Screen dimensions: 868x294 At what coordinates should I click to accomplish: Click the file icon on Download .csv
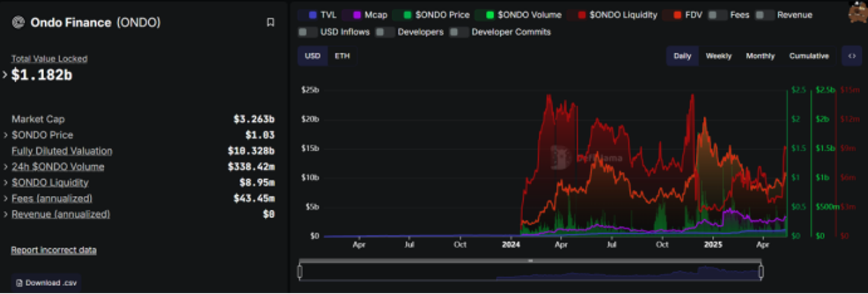(19, 283)
